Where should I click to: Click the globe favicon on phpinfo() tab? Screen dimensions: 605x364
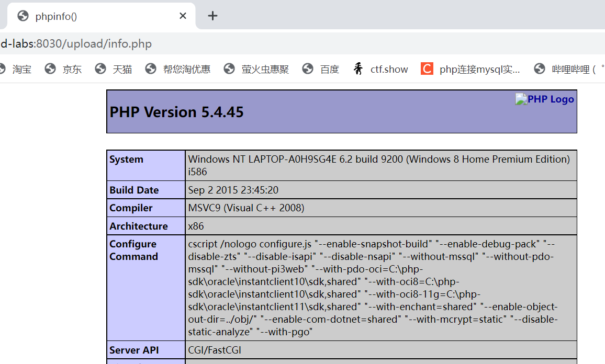[x=23, y=16]
